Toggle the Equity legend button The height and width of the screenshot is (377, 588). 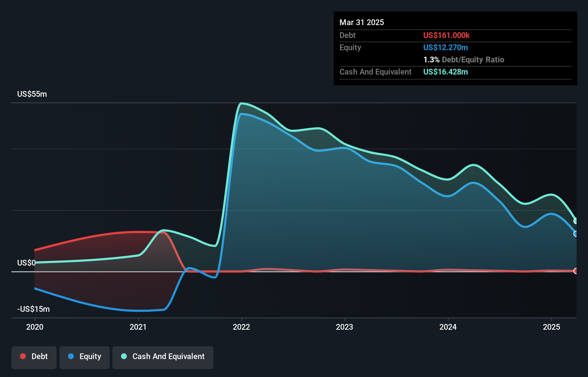point(85,357)
